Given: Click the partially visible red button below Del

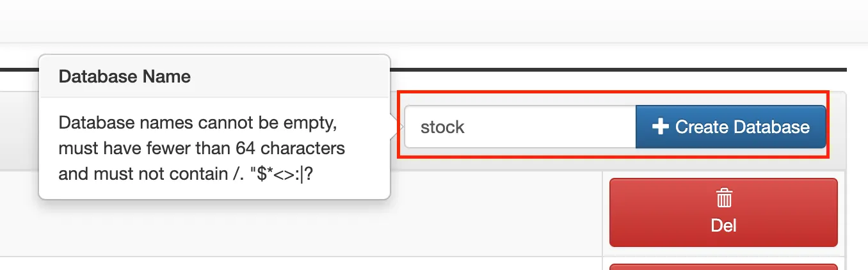Looking at the screenshot, I should 723,267.
